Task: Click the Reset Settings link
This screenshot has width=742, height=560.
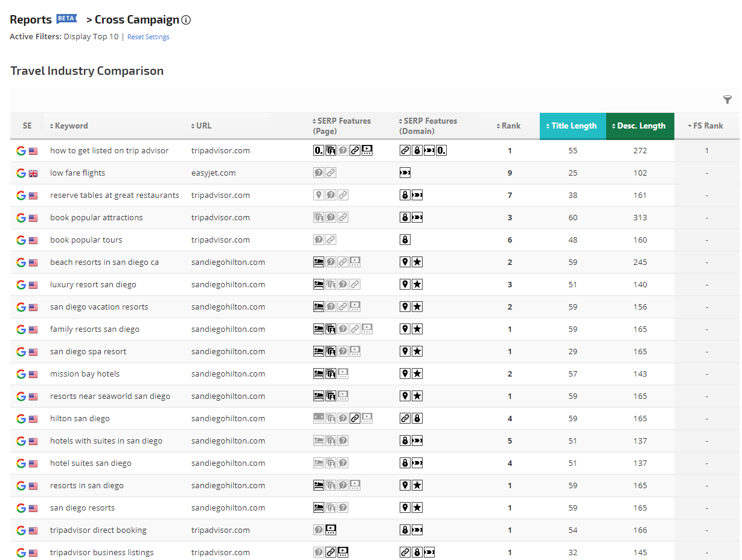Action: [x=148, y=37]
